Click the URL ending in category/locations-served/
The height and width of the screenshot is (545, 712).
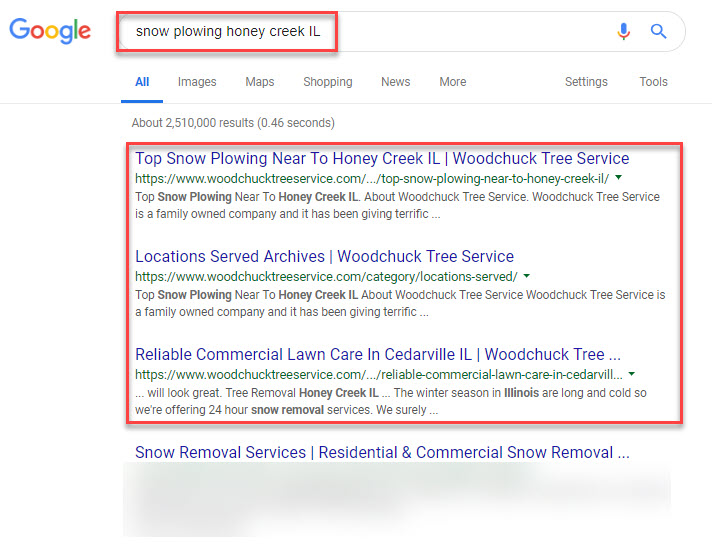(326, 277)
